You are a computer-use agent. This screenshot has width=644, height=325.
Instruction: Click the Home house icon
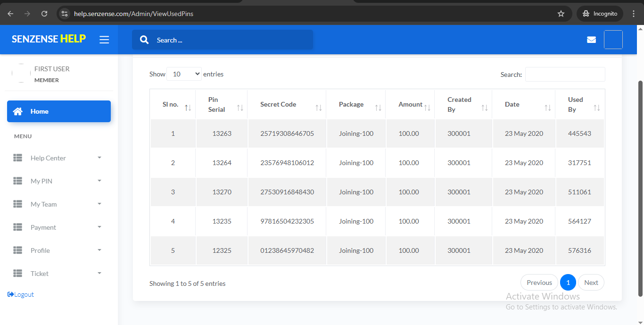point(18,111)
